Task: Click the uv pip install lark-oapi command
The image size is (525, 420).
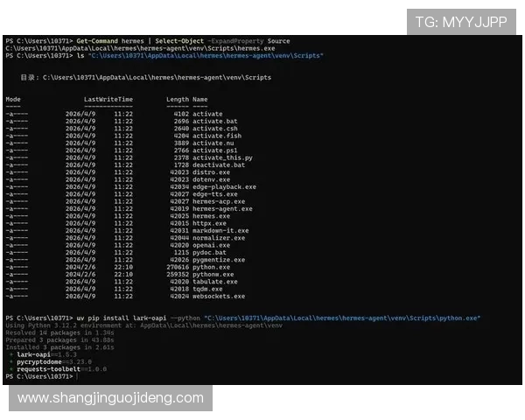Action: click(122, 318)
